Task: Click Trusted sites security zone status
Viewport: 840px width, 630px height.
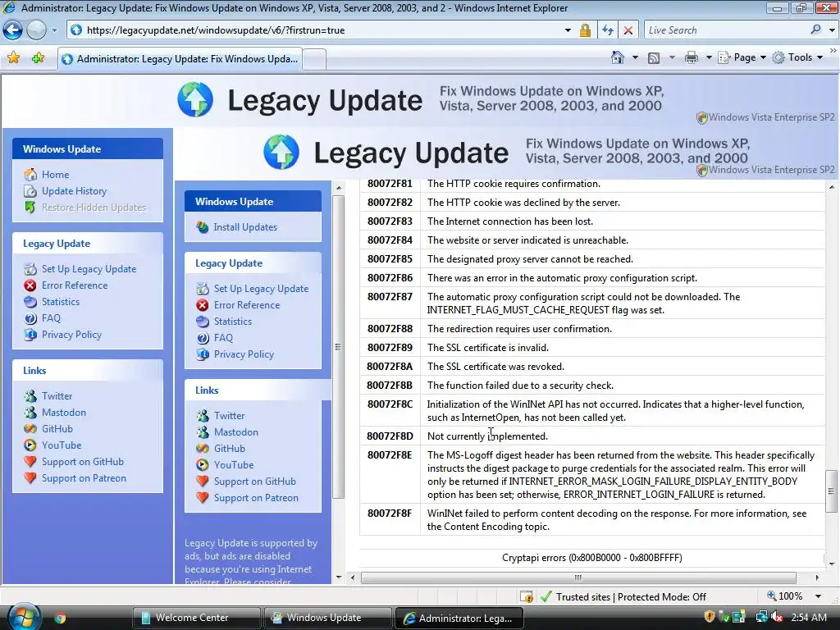Action: point(623,597)
